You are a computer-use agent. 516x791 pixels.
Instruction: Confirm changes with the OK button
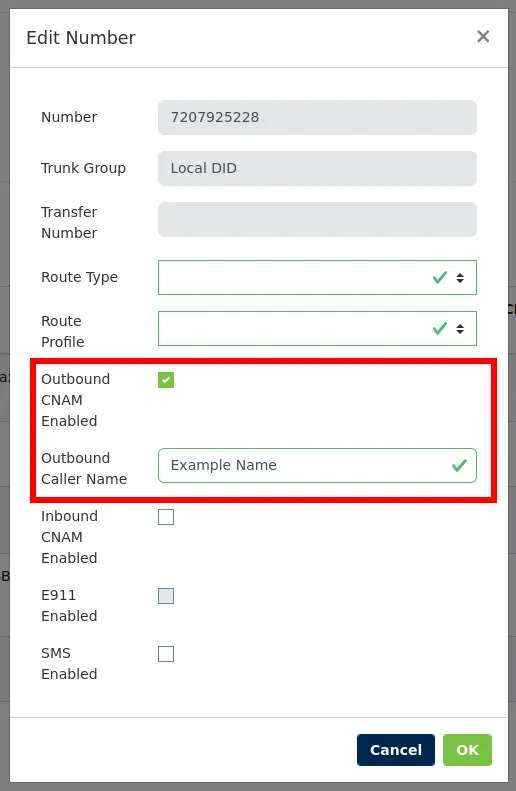click(468, 750)
